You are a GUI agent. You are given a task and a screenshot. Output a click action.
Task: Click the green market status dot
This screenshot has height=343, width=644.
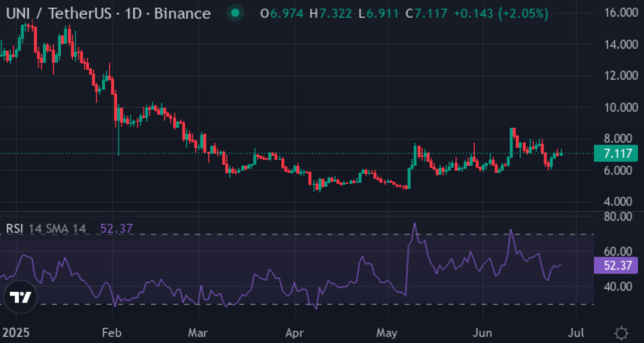[x=235, y=13]
